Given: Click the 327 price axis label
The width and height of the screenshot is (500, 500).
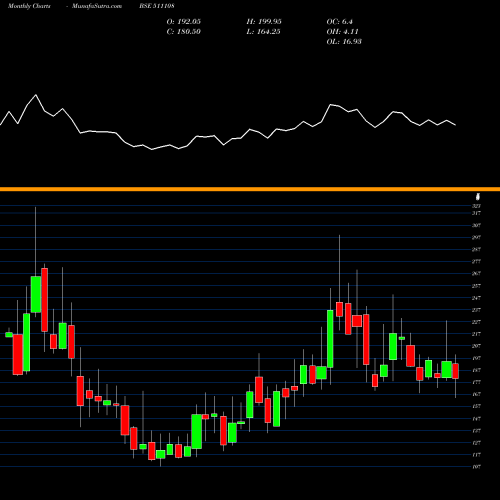Looking at the screenshot, I should 476,206.
